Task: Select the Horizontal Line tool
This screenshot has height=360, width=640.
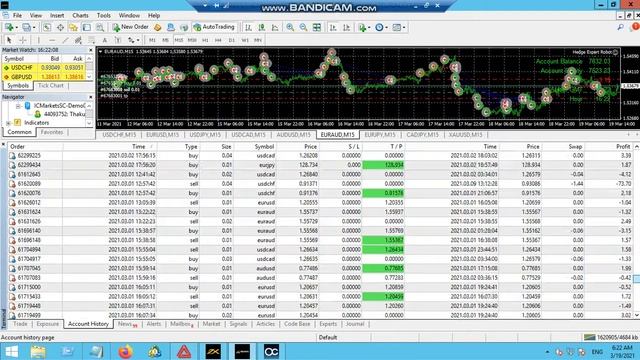Action: point(52,40)
